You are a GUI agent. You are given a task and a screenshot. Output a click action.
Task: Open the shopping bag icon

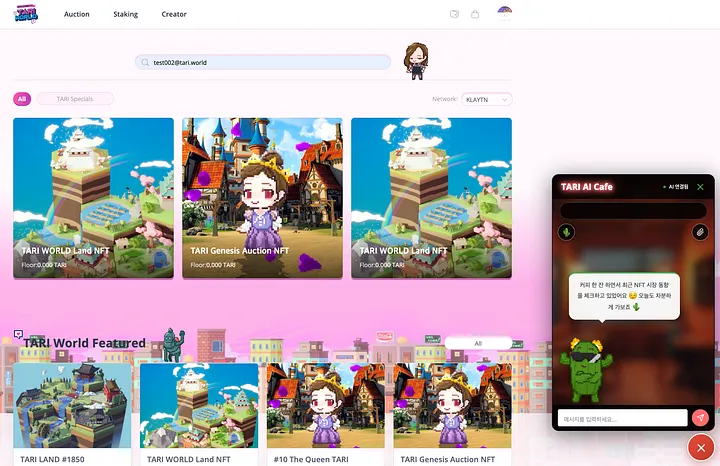point(475,14)
